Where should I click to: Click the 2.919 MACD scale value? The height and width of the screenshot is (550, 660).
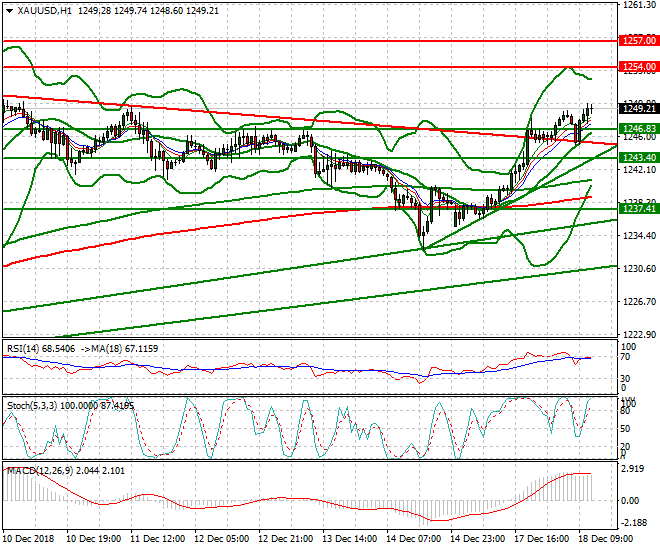click(x=633, y=469)
